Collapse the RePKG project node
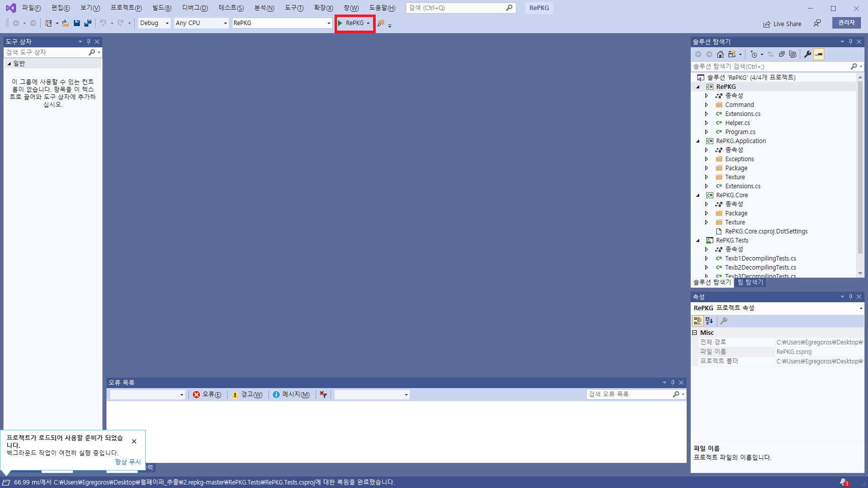Screen dimensions: 868x488 (698, 87)
